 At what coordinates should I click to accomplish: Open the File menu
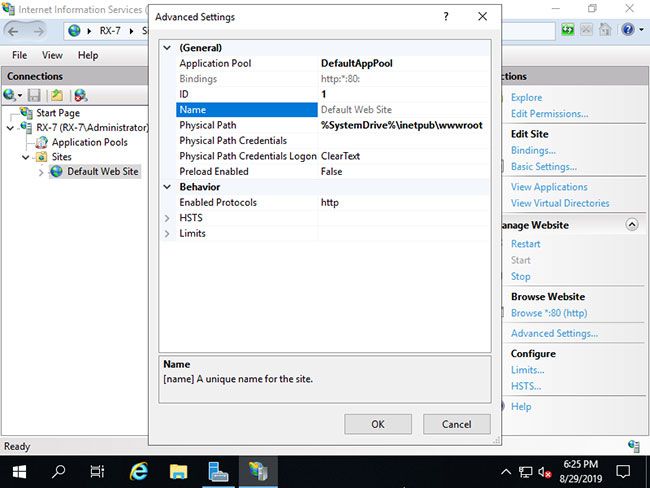tap(19, 55)
